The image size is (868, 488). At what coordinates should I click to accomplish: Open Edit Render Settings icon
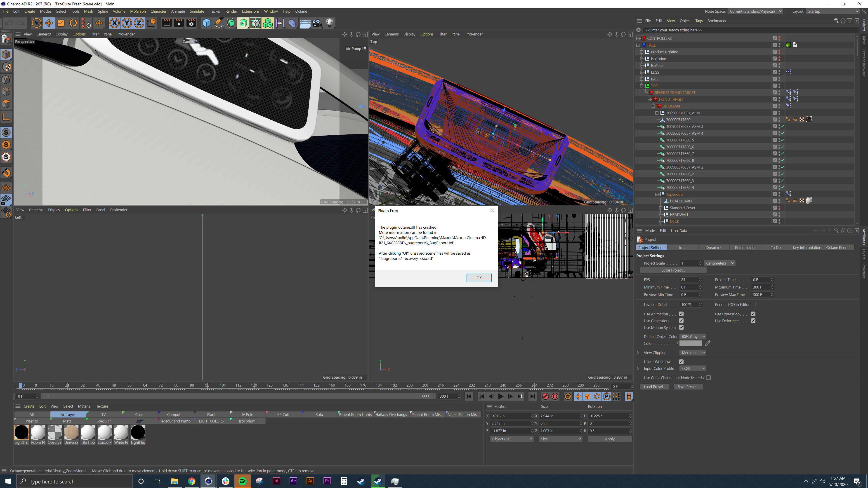point(191,23)
